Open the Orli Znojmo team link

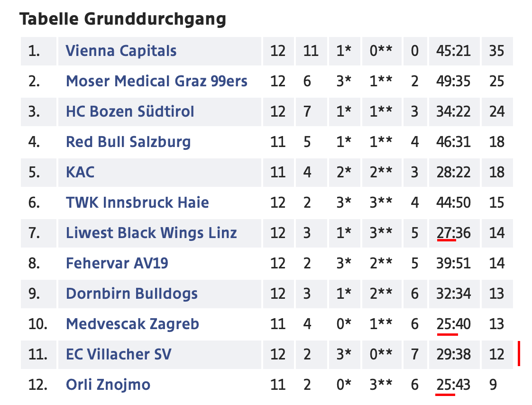[x=108, y=385]
